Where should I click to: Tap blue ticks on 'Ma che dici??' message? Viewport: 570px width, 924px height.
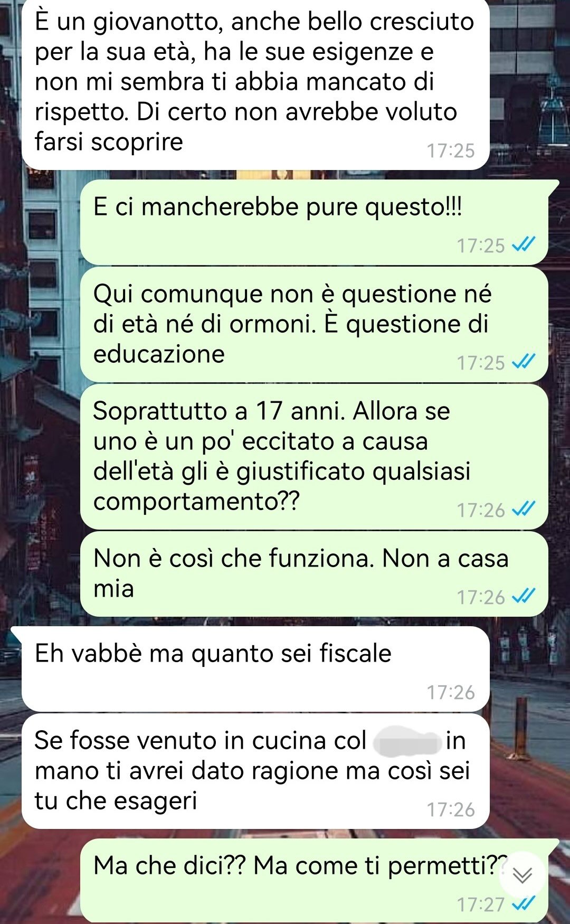point(524,904)
